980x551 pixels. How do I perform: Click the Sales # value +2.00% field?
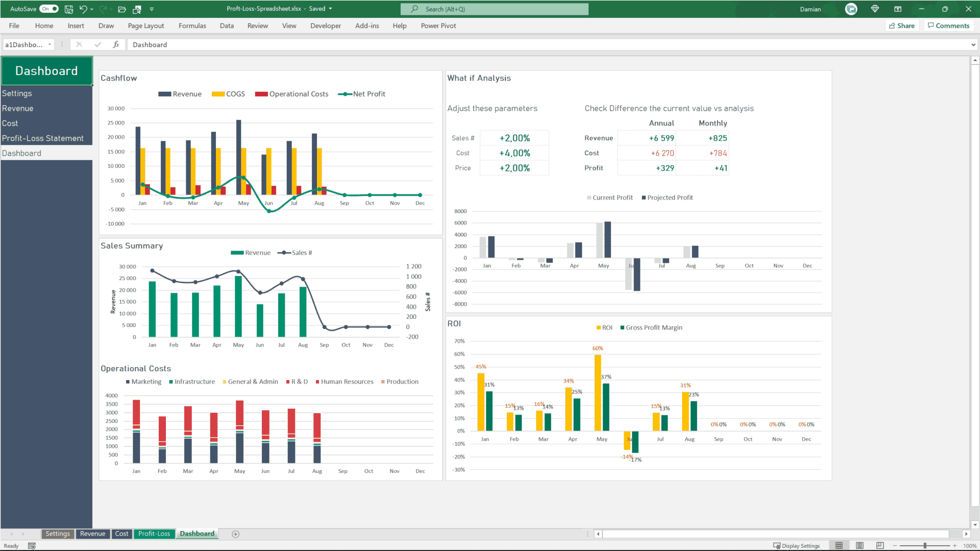514,138
